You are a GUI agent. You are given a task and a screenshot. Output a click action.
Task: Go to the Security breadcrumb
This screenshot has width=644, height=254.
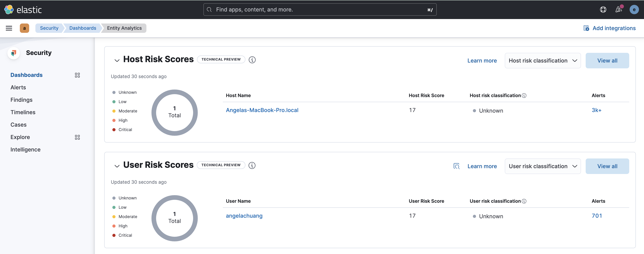(49, 28)
